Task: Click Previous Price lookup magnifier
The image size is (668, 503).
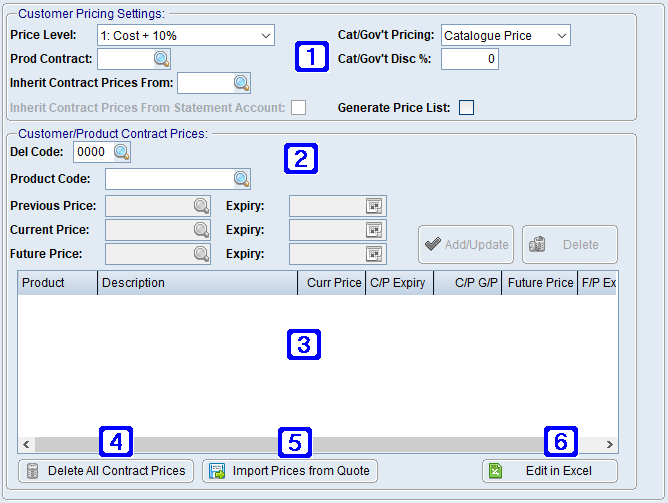Action: (201, 206)
